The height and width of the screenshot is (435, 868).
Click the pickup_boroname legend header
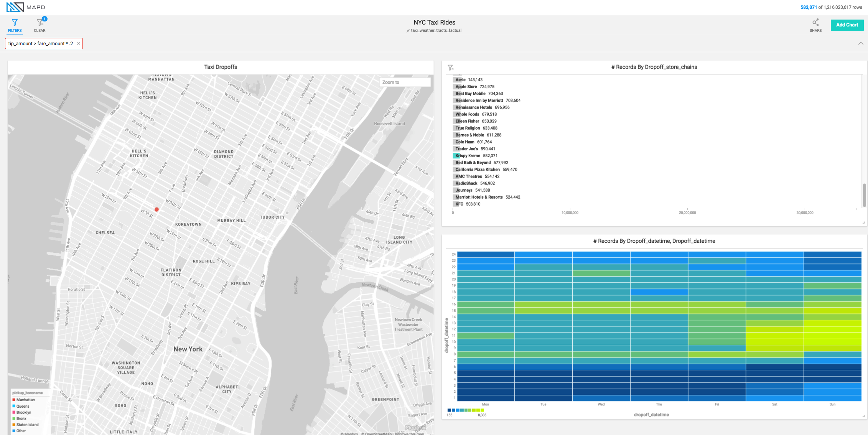[x=28, y=393]
